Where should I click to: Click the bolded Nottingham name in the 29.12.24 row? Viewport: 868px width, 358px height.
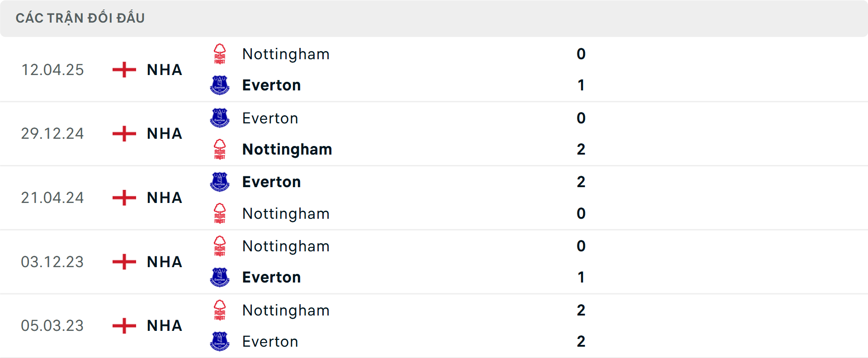[288, 149]
